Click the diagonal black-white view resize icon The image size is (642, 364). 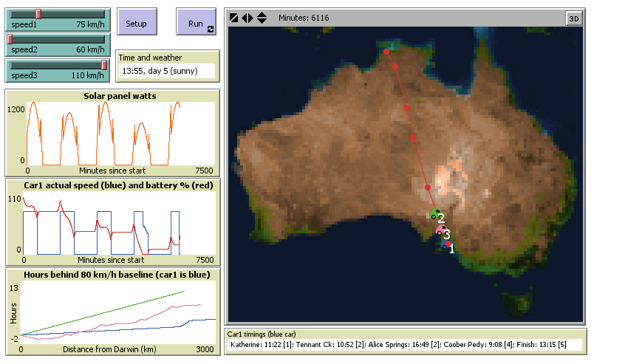coord(234,18)
